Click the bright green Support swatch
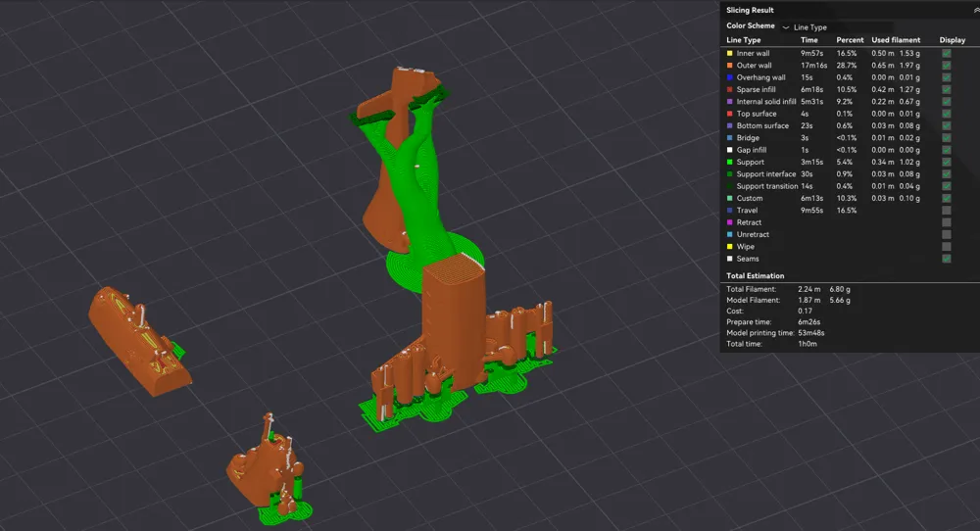Image resolution: width=980 pixels, height=531 pixels. [x=729, y=162]
